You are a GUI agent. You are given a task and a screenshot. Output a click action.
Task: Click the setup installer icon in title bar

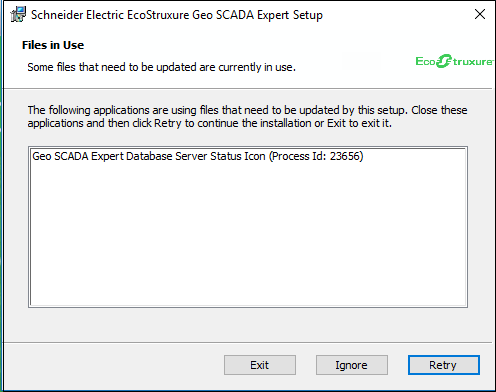(18, 14)
